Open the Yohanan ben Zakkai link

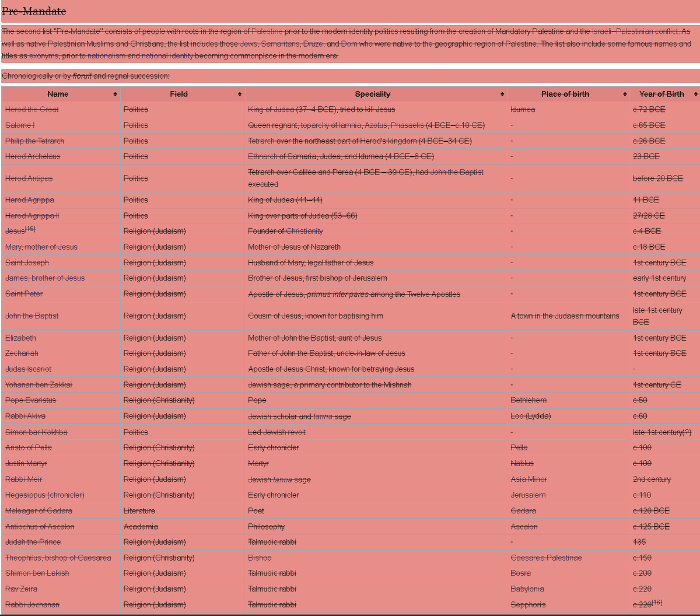click(x=39, y=385)
